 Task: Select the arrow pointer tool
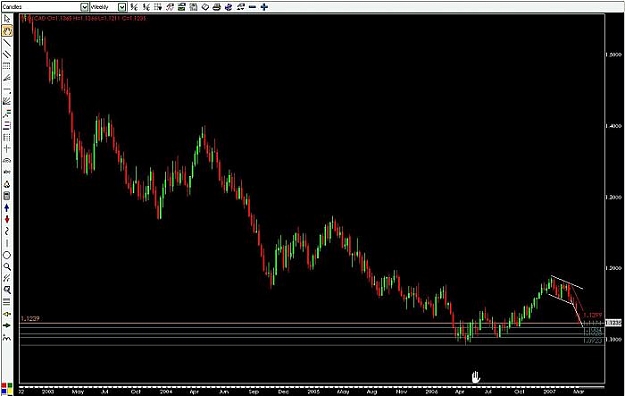[x=7, y=19]
